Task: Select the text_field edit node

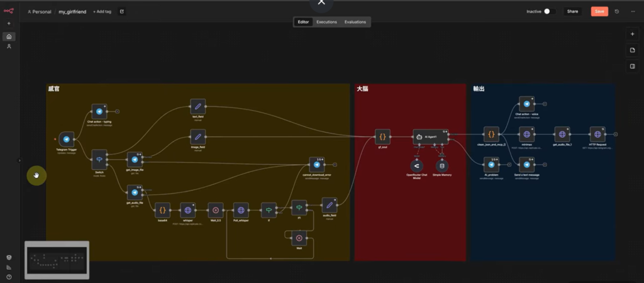Action: (x=197, y=106)
